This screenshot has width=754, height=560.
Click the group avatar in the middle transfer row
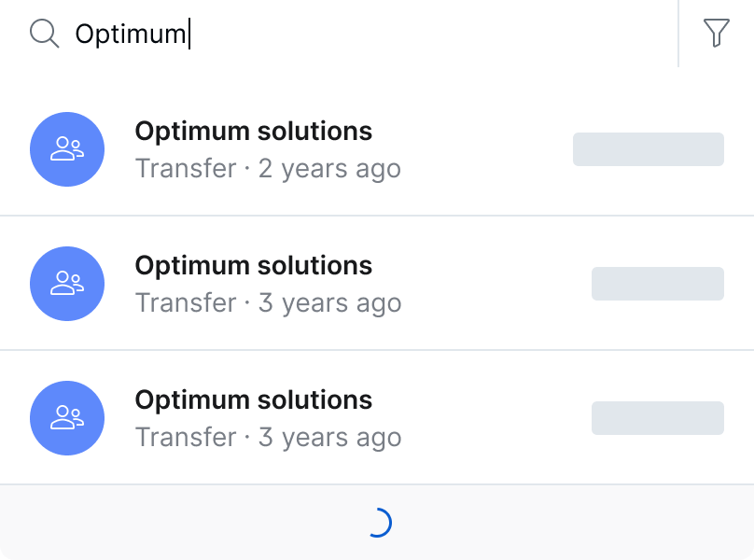point(67,284)
